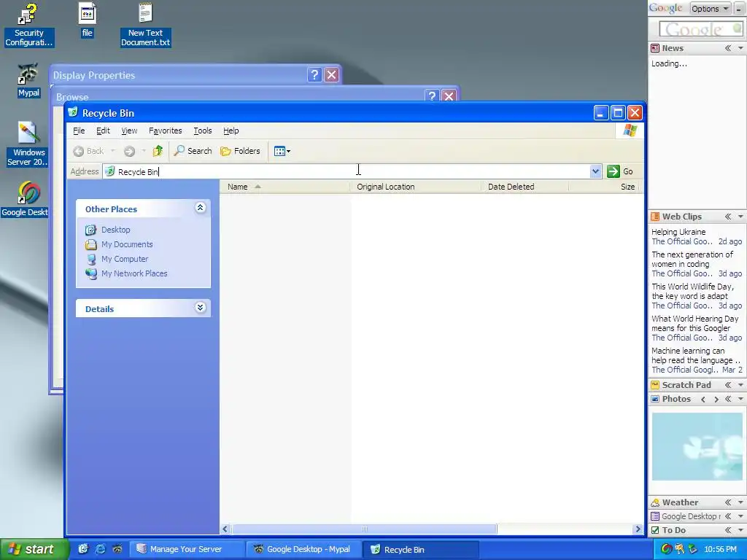747x560 pixels.
Task: Click the Go button
Action: [621, 171]
